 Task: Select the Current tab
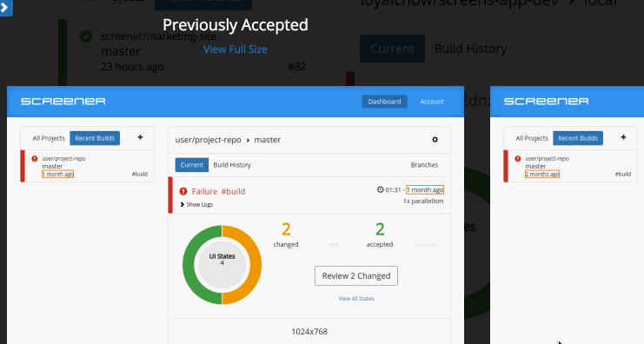coord(192,165)
